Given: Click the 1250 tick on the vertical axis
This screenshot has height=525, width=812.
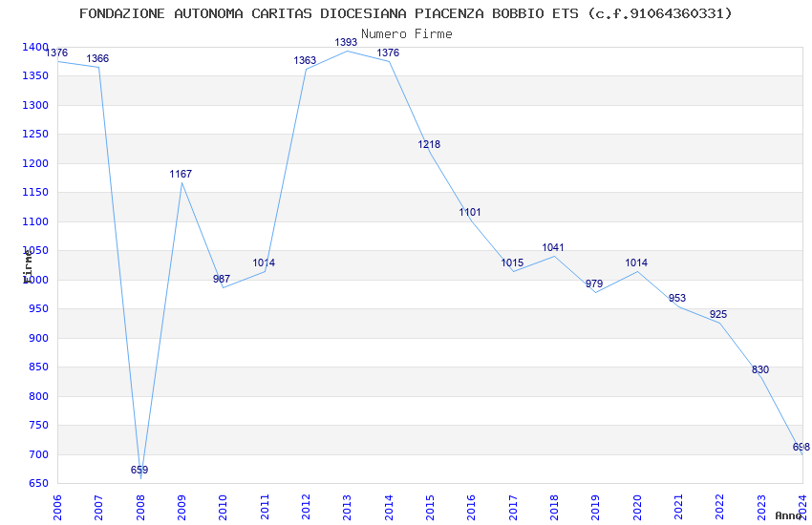Looking at the screenshot, I should point(35,134).
